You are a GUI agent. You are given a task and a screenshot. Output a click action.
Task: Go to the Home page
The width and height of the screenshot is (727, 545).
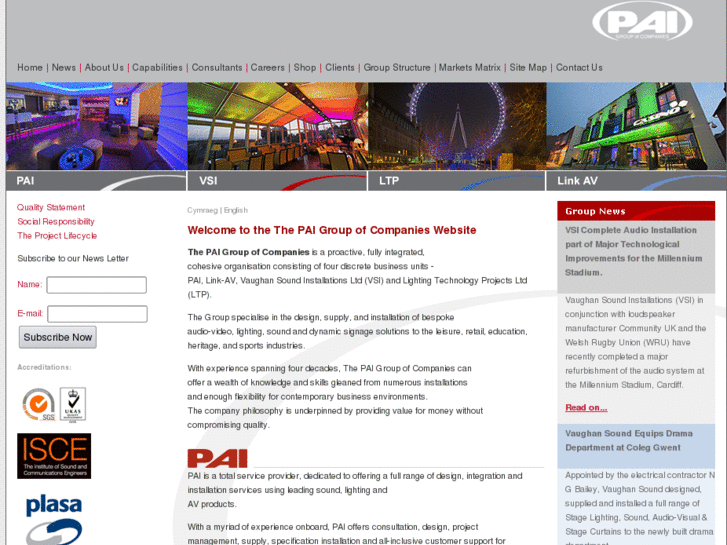pyautogui.click(x=30, y=68)
